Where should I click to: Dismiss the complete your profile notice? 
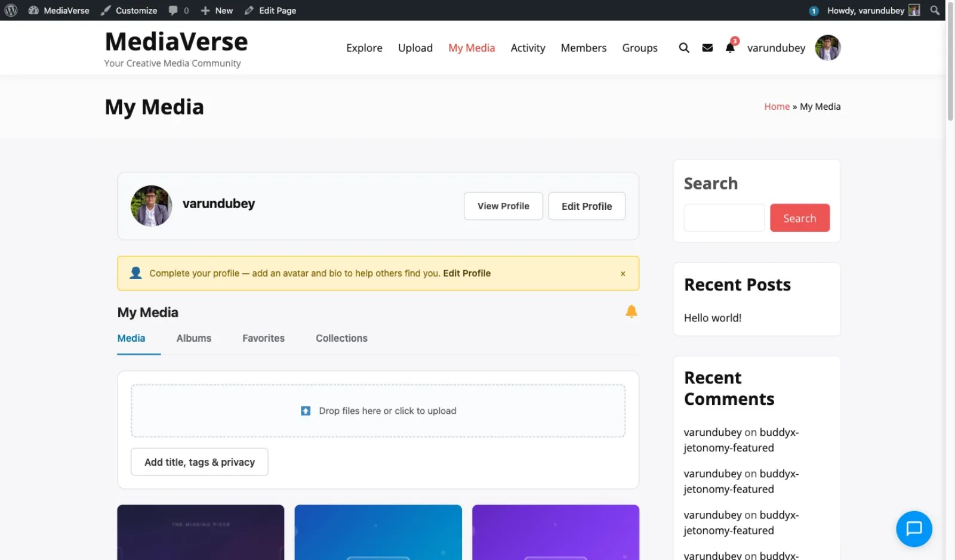[623, 273]
